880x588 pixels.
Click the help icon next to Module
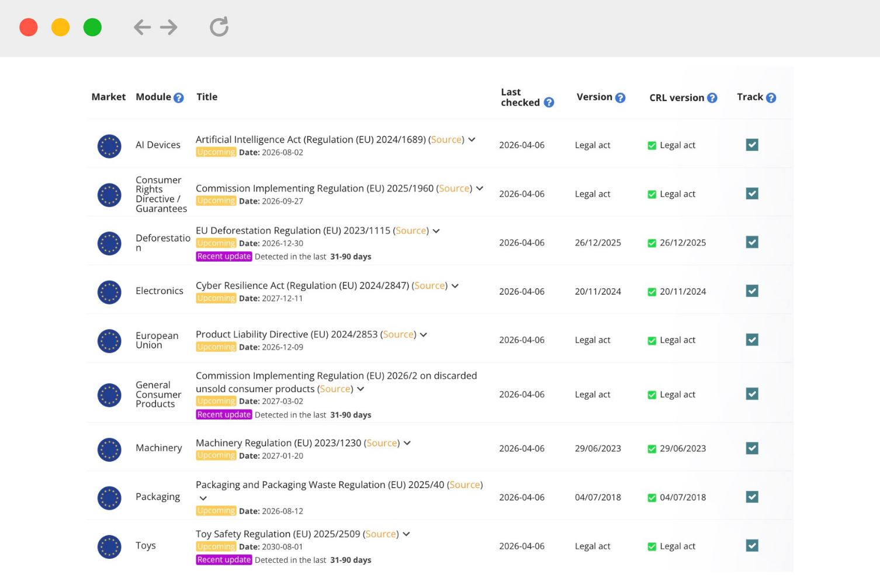(179, 98)
